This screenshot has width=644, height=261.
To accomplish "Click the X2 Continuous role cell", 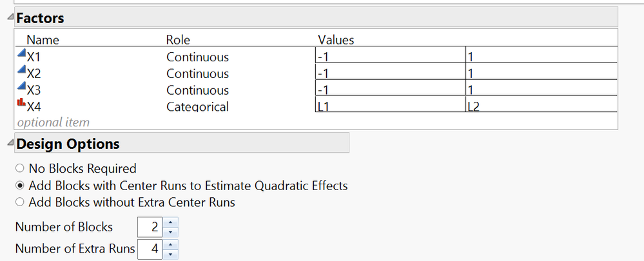I will (197, 74).
